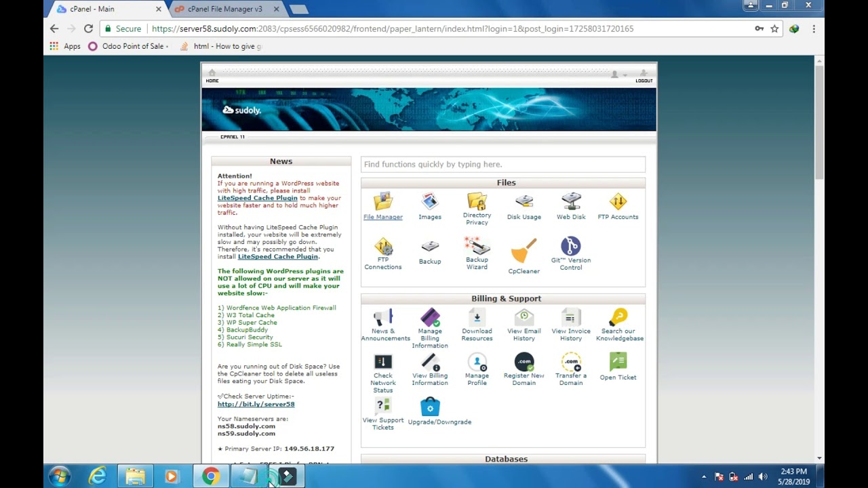
Task: Open Web Disk
Action: point(571,202)
